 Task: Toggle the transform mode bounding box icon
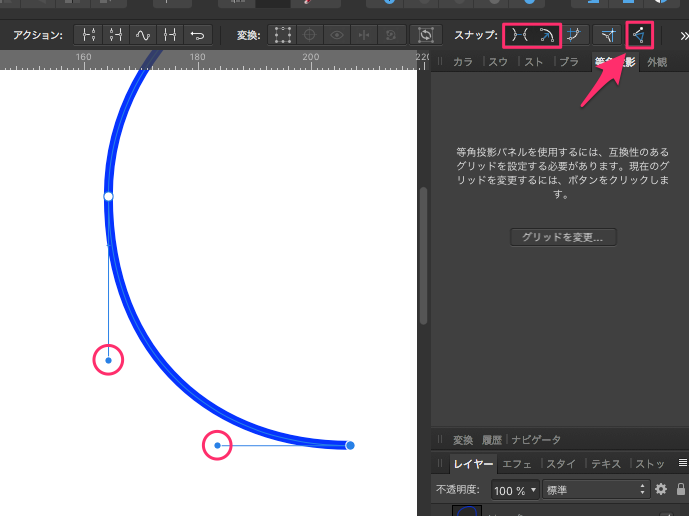click(283, 35)
